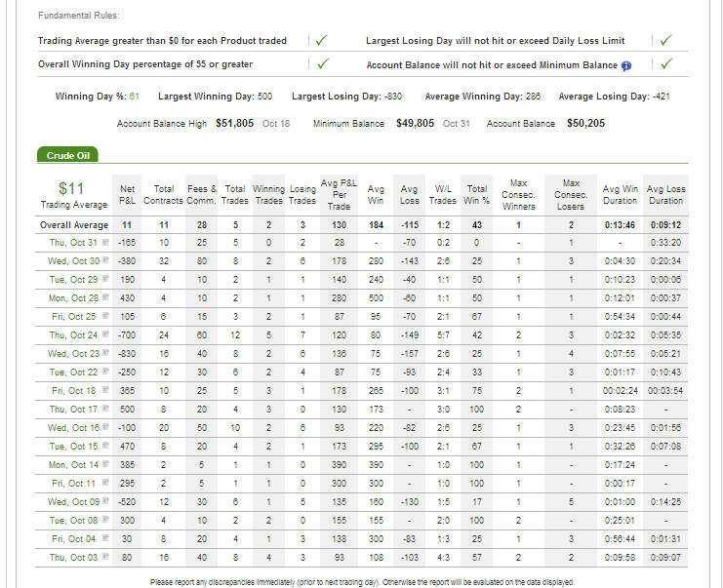Open the detail icon next to Wed, Oct 30
723x588 pixels.
[x=105, y=260]
